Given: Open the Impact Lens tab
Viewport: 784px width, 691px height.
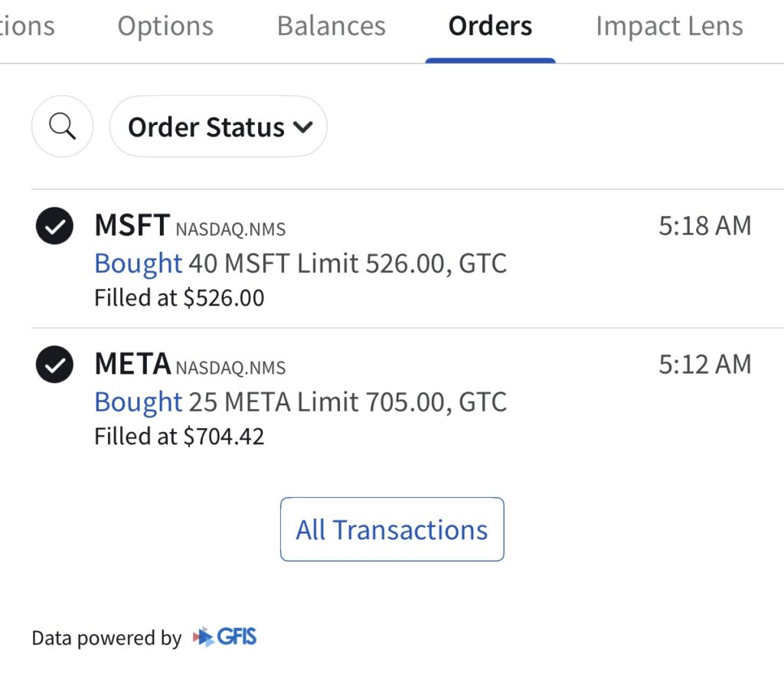Looking at the screenshot, I should click(x=668, y=25).
